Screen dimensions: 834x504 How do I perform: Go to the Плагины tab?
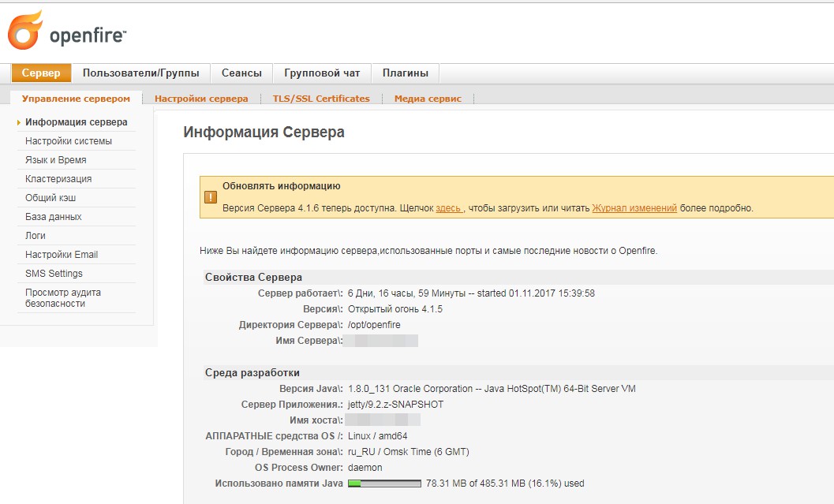pos(406,73)
